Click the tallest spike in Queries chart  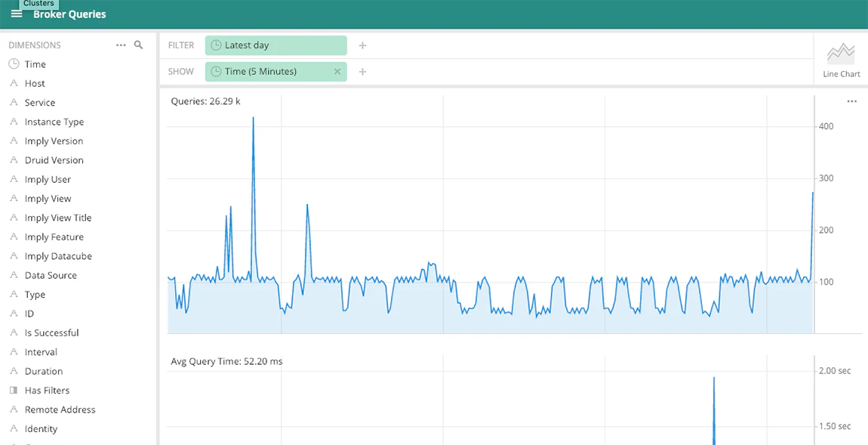click(253, 119)
